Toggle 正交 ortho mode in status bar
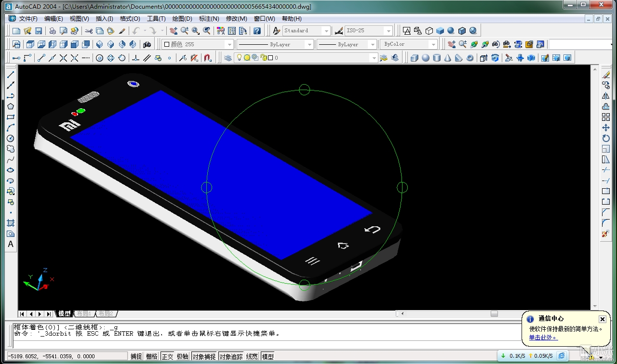 (x=167, y=357)
